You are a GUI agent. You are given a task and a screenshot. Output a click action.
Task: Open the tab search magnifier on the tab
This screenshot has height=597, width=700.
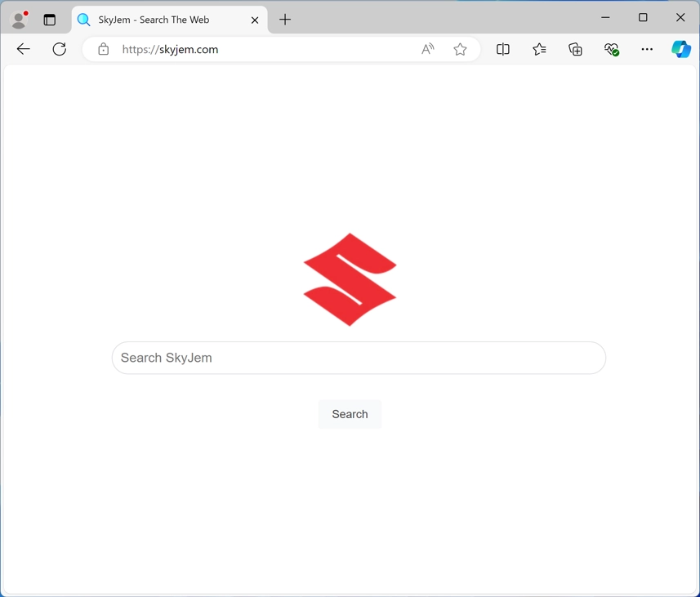click(82, 20)
